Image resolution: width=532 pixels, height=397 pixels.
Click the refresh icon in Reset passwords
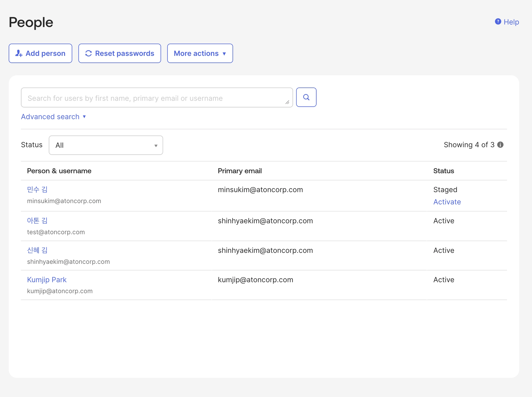click(x=89, y=53)
